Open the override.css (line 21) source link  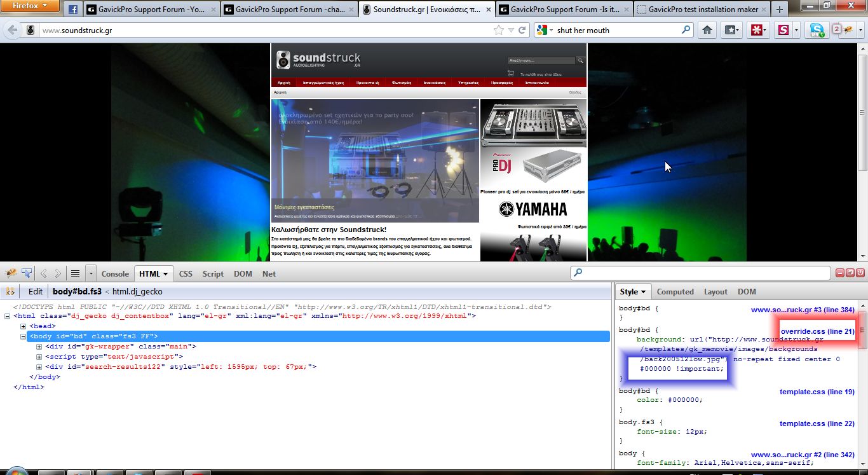tap(817, 331)
